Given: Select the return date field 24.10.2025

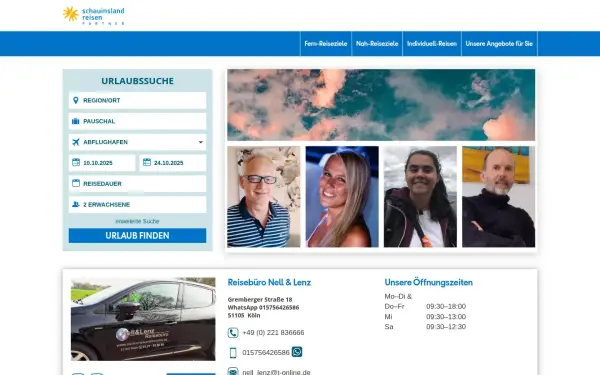Looking at the screenshot, I should pos(173,163).
